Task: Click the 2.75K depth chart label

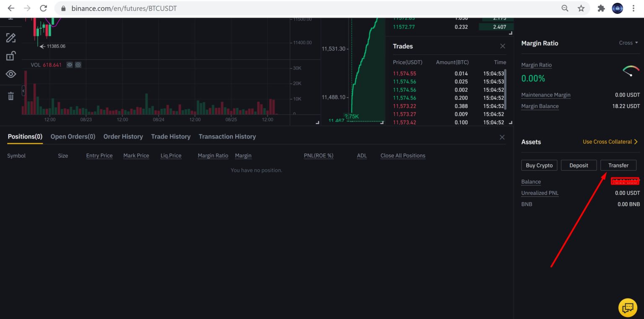Action: [352, 117]
